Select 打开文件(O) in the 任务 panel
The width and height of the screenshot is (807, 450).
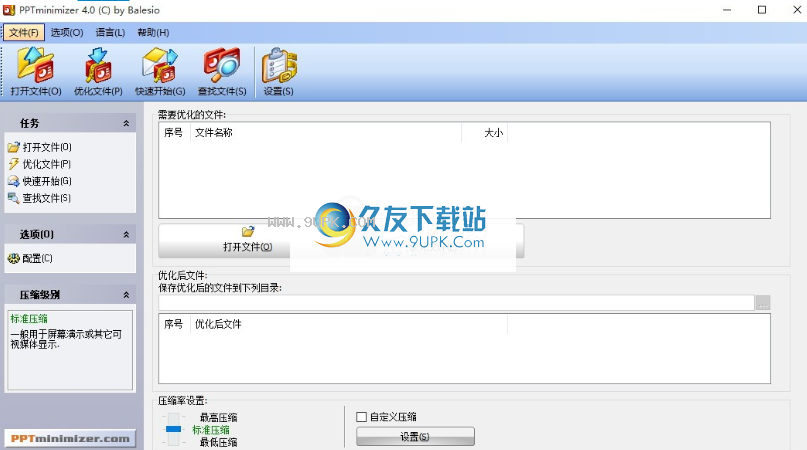[x=40, y=147]
